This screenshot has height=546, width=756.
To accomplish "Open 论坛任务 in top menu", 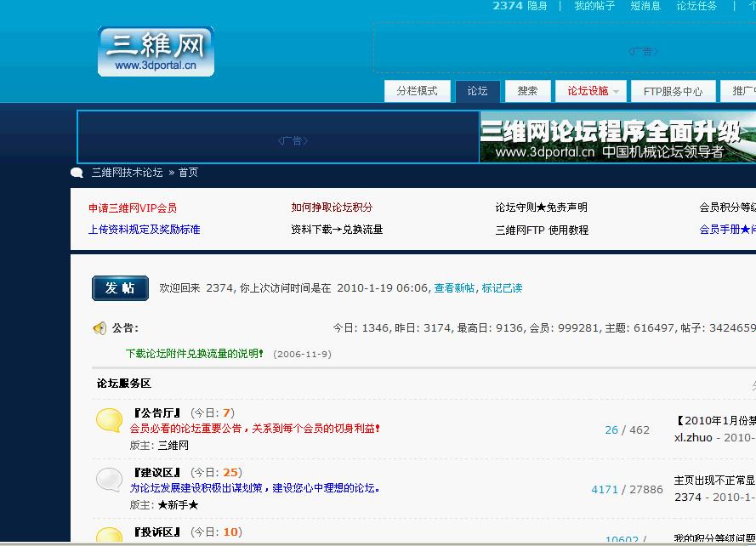I will click(x=696, y=6).
